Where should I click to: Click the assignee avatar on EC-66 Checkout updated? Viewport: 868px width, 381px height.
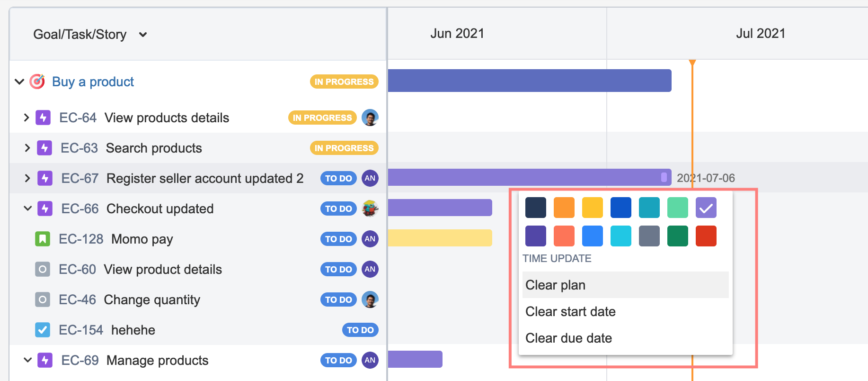tap(370, 209)
